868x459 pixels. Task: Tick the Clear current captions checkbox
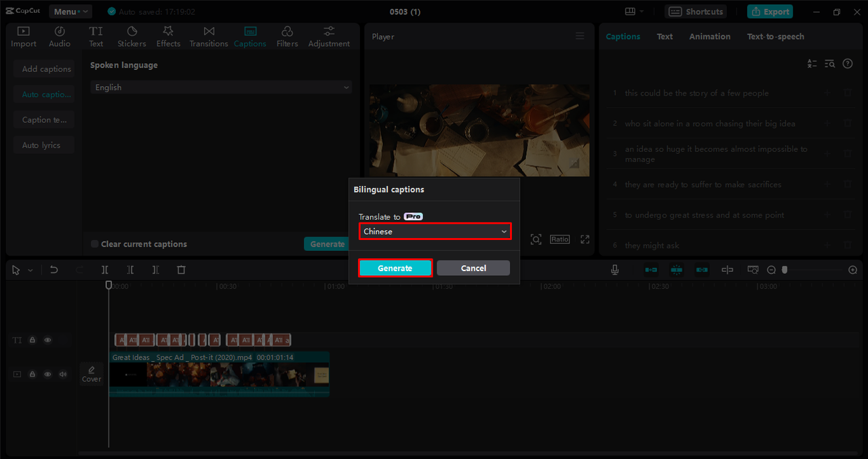tap(95, 244)
